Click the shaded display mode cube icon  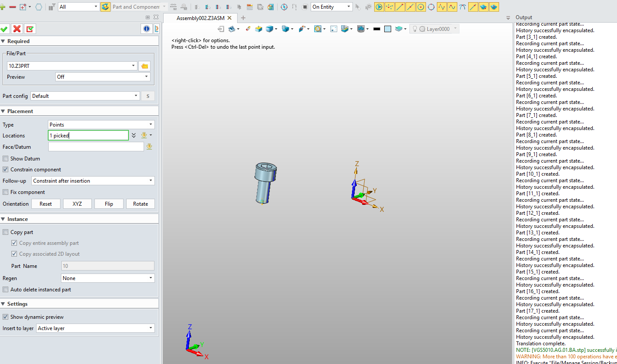(270, 29)
